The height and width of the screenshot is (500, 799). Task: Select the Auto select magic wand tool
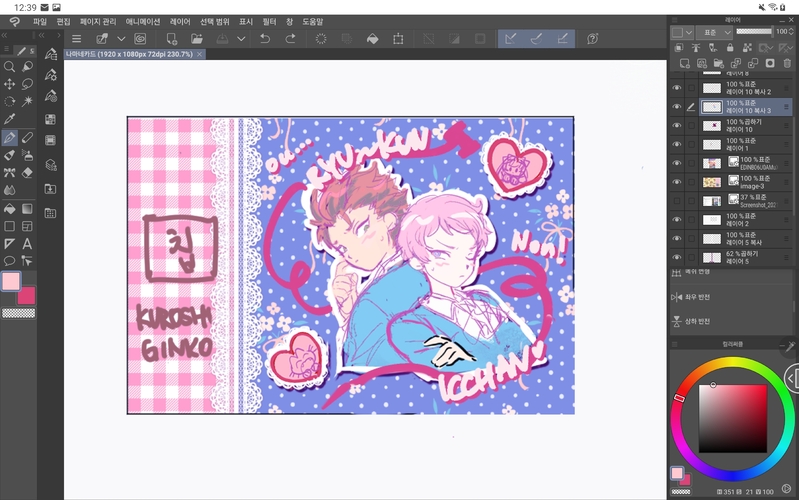[x=27, y=101]
